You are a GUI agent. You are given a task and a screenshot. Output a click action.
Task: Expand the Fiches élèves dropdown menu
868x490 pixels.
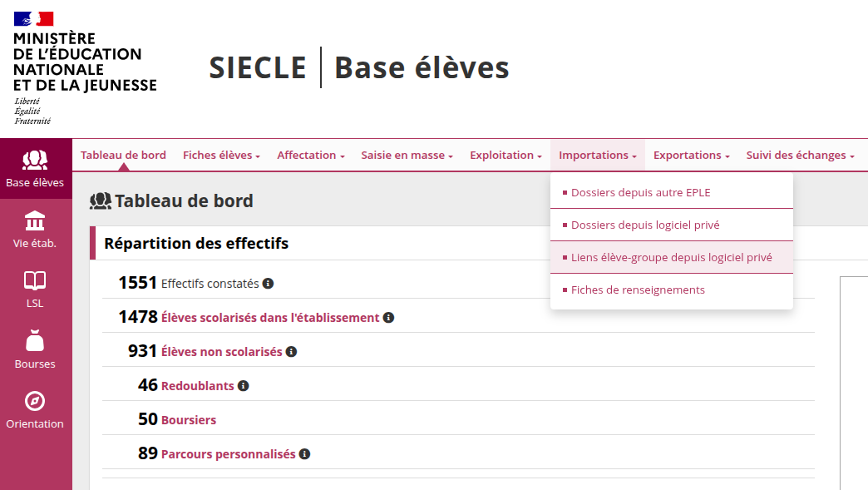pos(221,156)
